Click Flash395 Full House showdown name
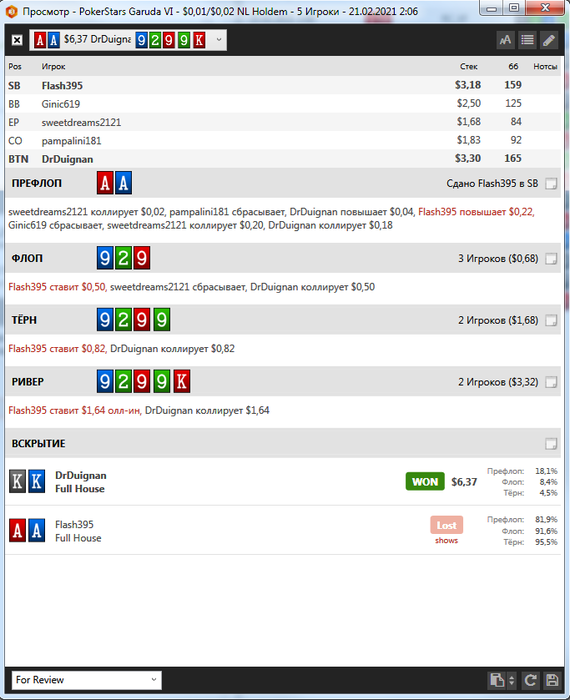This screenshot has height=700, width=570. [78, 531]
